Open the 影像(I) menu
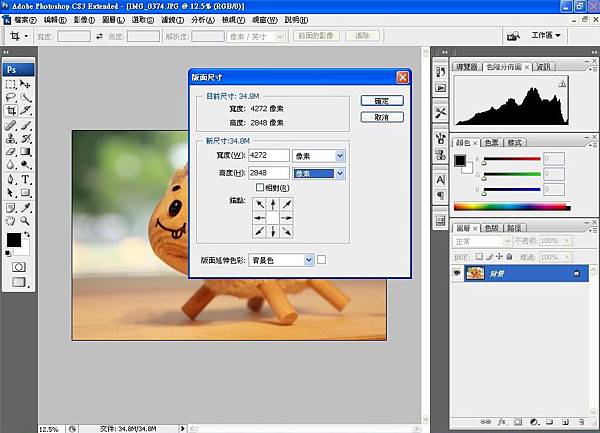Image resolution: width=600 pixels, height=433 pixels. (x=84, y=20)
